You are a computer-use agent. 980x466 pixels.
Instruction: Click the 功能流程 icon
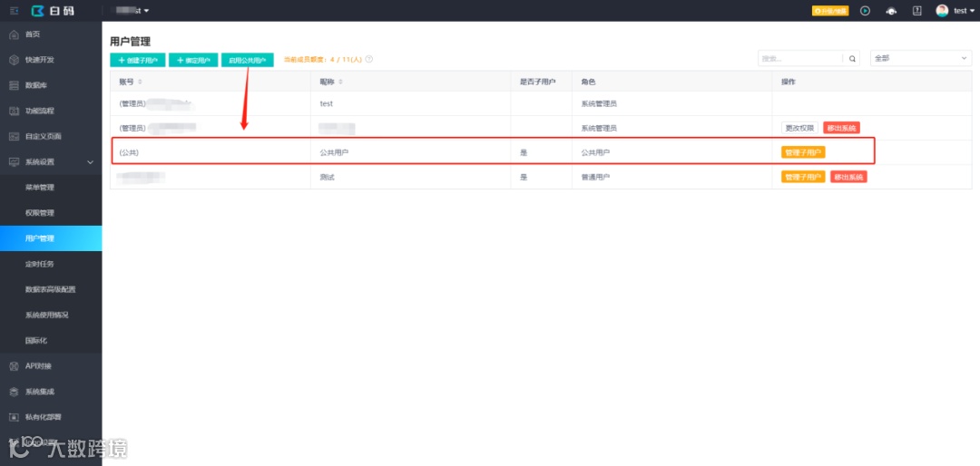click(x=15, y=112)
